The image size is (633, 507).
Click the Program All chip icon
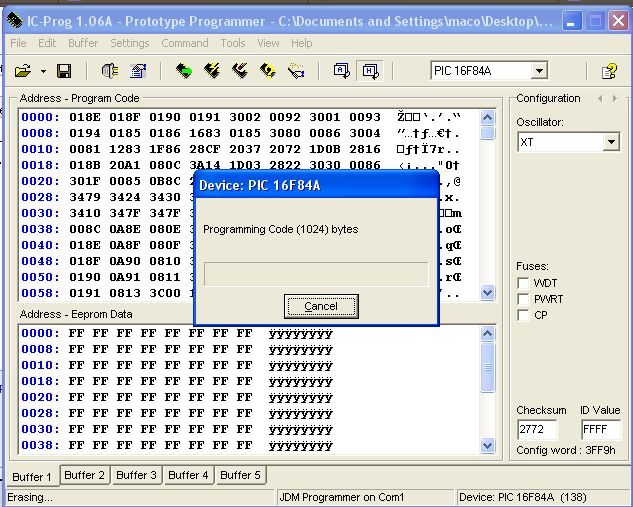point(212,71)
